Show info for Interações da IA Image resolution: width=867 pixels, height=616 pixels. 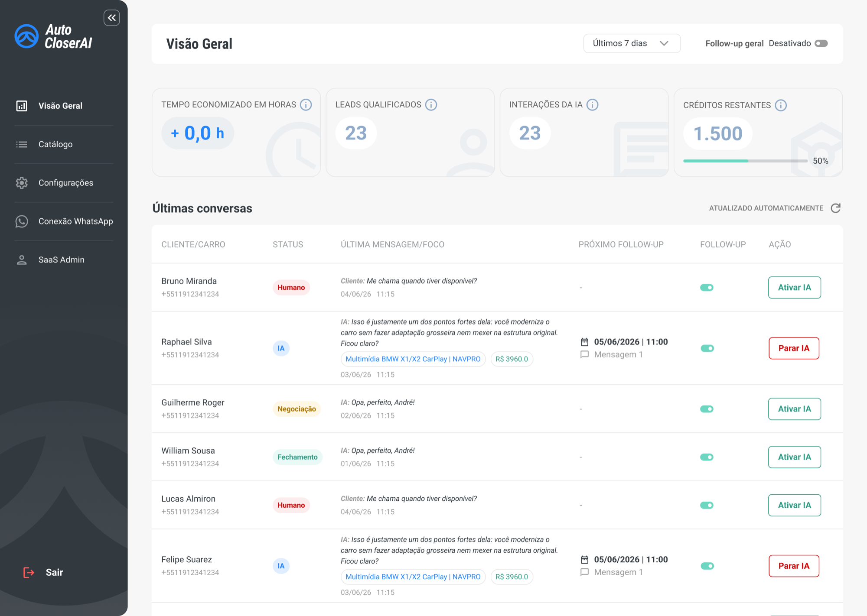[592, 105]
